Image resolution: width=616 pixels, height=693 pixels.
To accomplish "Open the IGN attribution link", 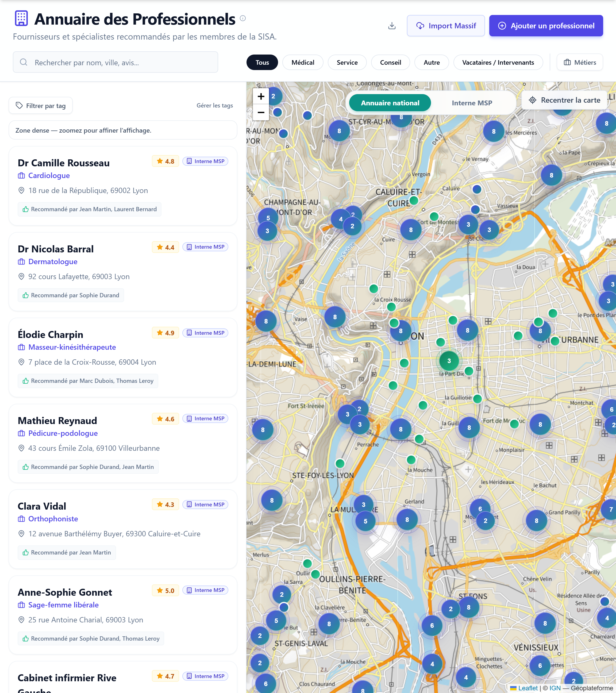I will [555, 688].
